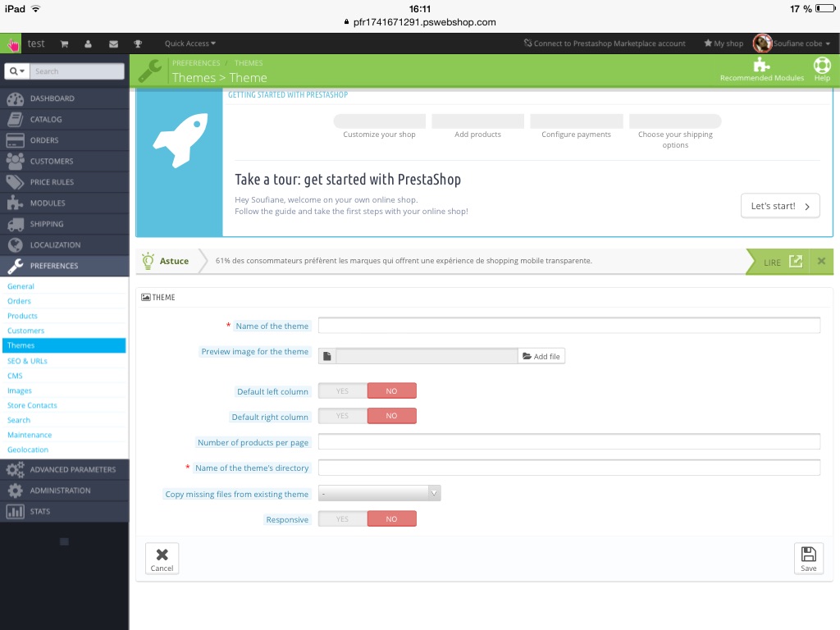Open Stats in the sidebar

pyautogui.click(x=65, y=512)
